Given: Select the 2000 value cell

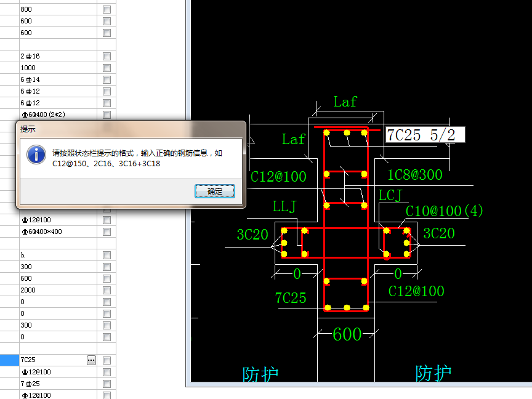Looking at the screenshot, I should click(58, 290).
